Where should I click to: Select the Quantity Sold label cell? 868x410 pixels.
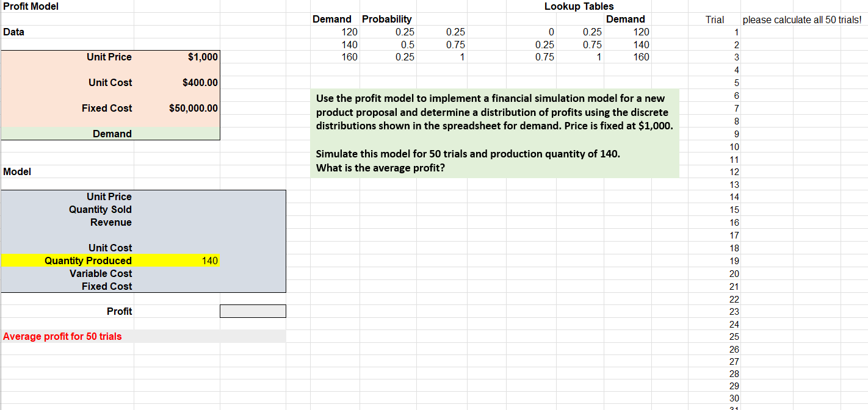(x=104, y=209)
